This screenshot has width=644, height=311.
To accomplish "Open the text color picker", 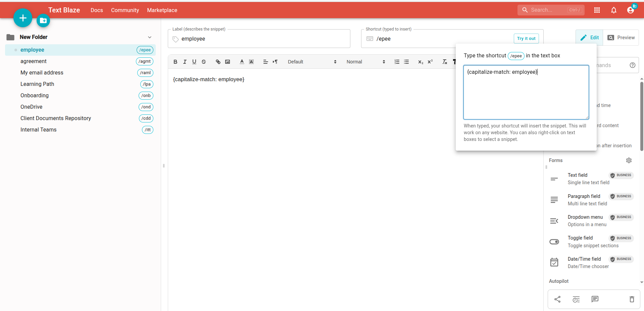I will coord(242,62).
